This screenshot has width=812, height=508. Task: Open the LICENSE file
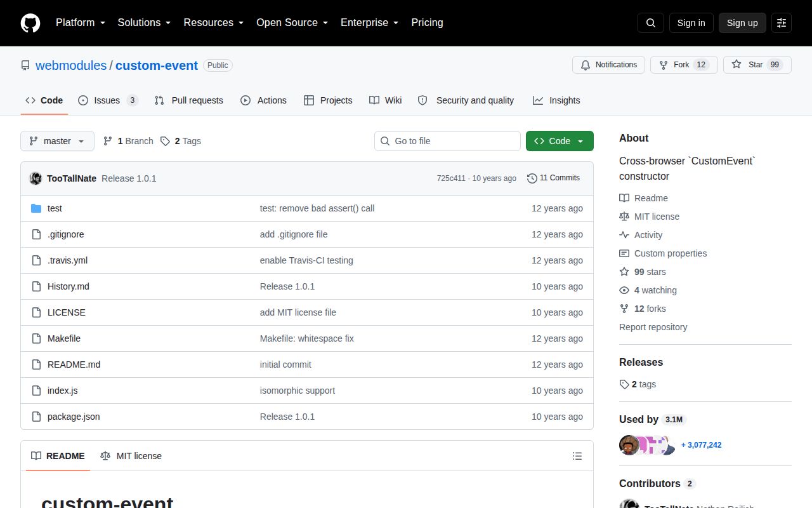coord(67,312)
